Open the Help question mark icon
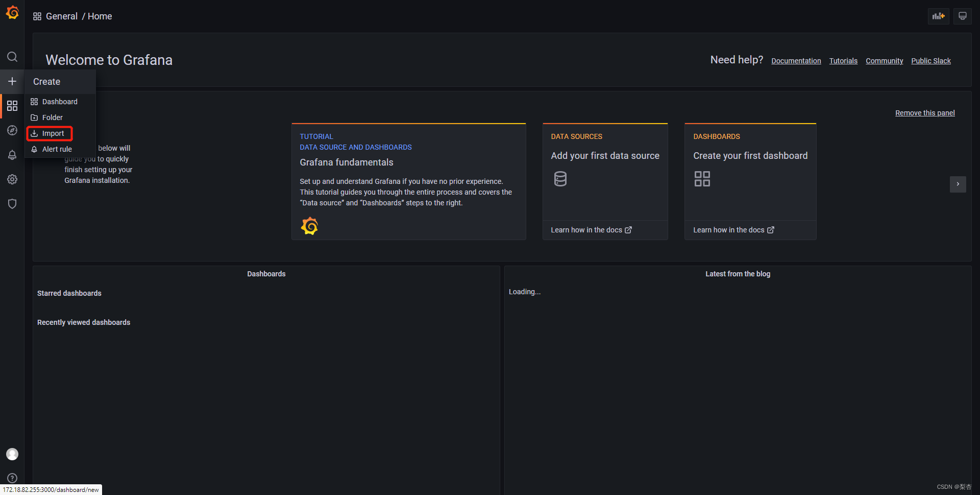The image size is (980, 495). [x=12, y=478]
